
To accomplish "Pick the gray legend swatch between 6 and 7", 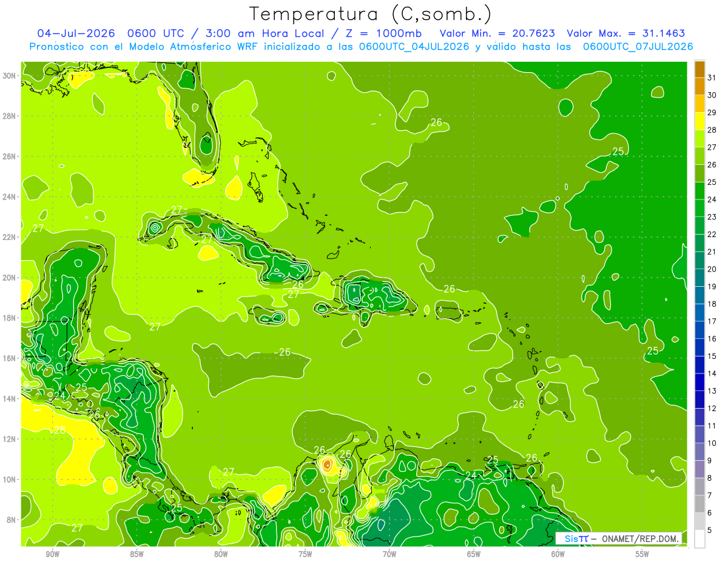I will point(699,504).
